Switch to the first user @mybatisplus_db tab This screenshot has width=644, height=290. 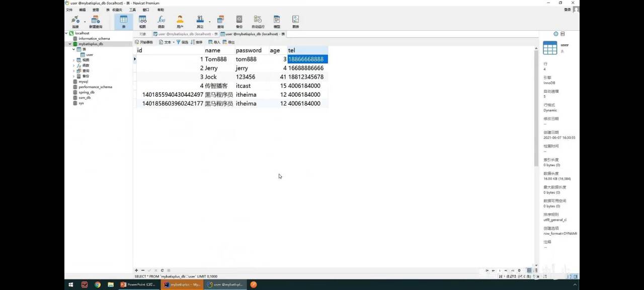pyautogui.click(x=185, y=34)
